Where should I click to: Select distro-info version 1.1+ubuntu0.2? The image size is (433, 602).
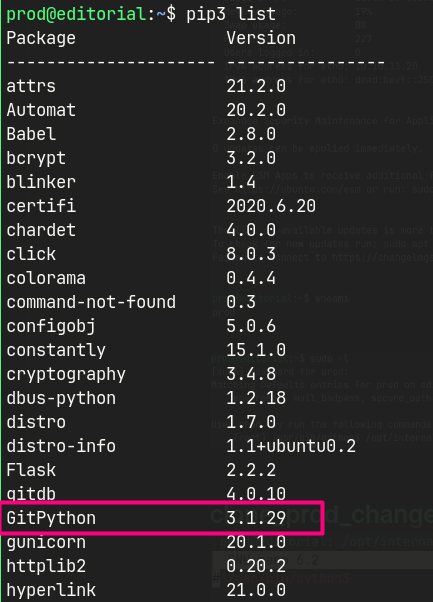tap(291, 446)
